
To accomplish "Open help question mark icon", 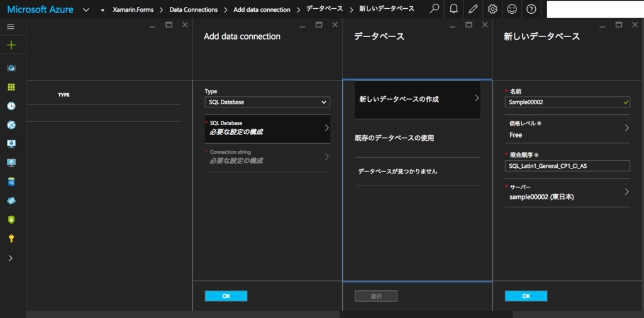I will (x=531, y=9).
